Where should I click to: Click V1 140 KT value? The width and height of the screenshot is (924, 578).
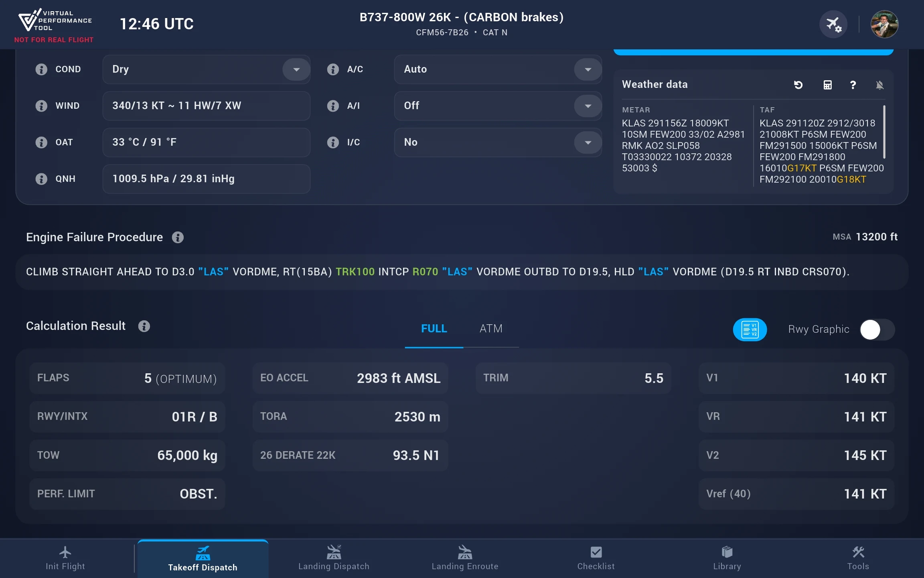pyautogui.click(x=796, y=378)
